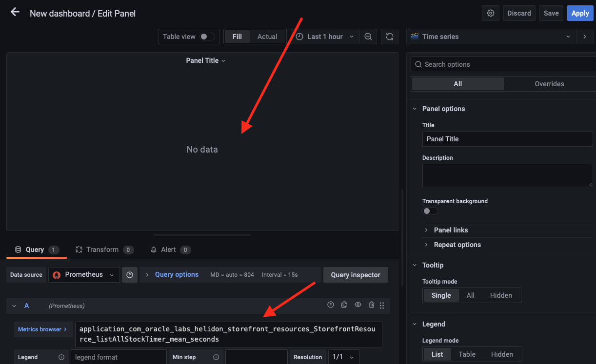
Task: Click the Time series chart icon
Action: (415, 37)
